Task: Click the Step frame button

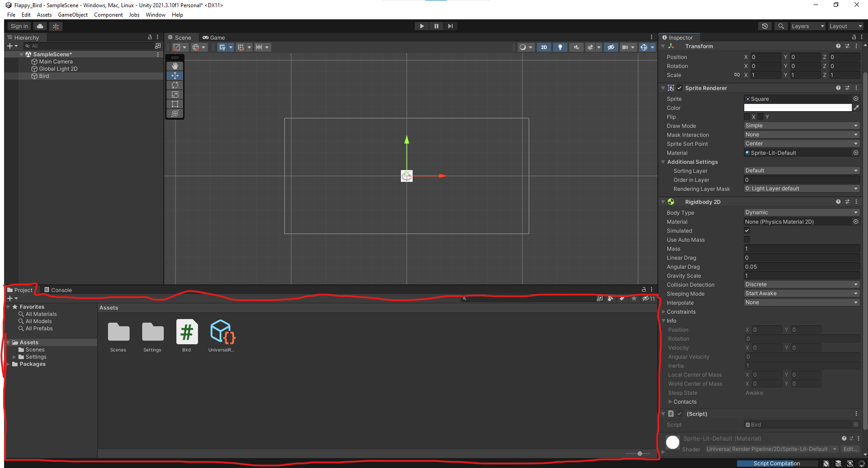Action: point(450,26)
